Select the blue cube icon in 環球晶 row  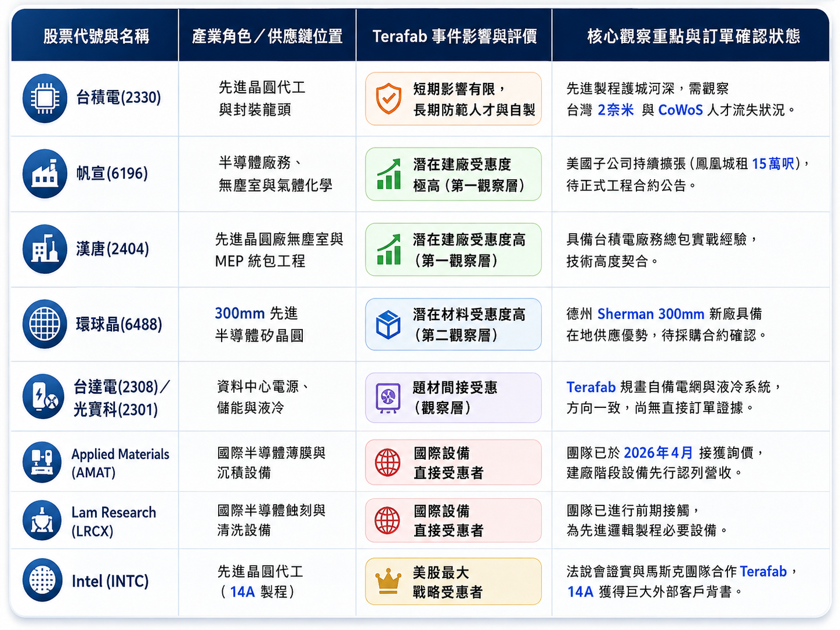388,324
